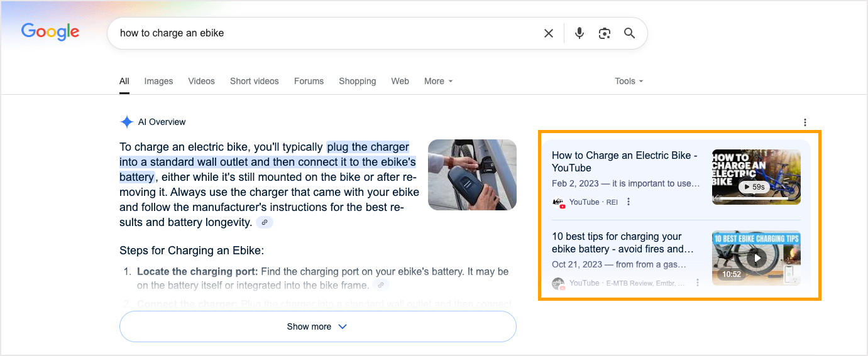Click the Google logo
The image size is (868, 356).
click(x=50, y=32)
